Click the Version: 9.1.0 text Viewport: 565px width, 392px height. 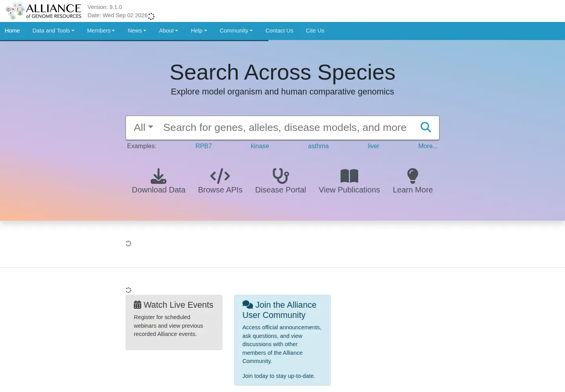pyautogui.click(x=105, y=7)
